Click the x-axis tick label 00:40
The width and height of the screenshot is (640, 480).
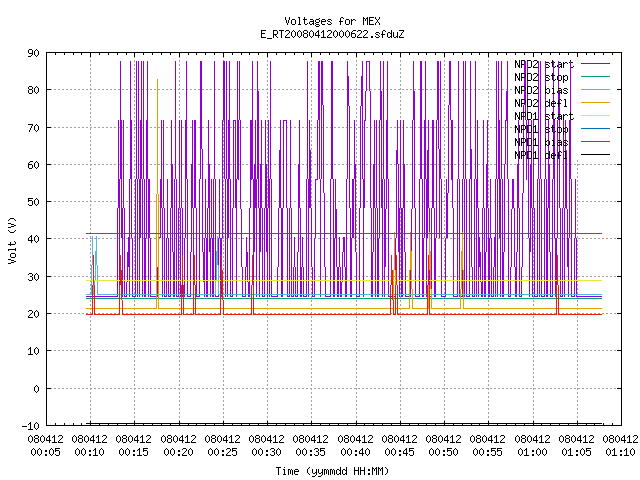coord(356,452)
